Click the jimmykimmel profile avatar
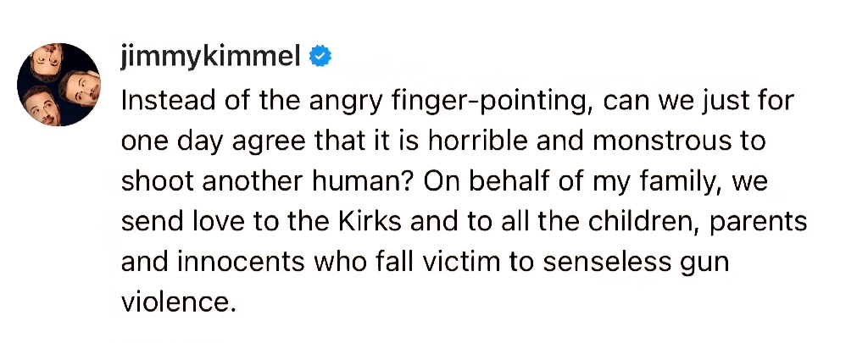 [59, 85]
